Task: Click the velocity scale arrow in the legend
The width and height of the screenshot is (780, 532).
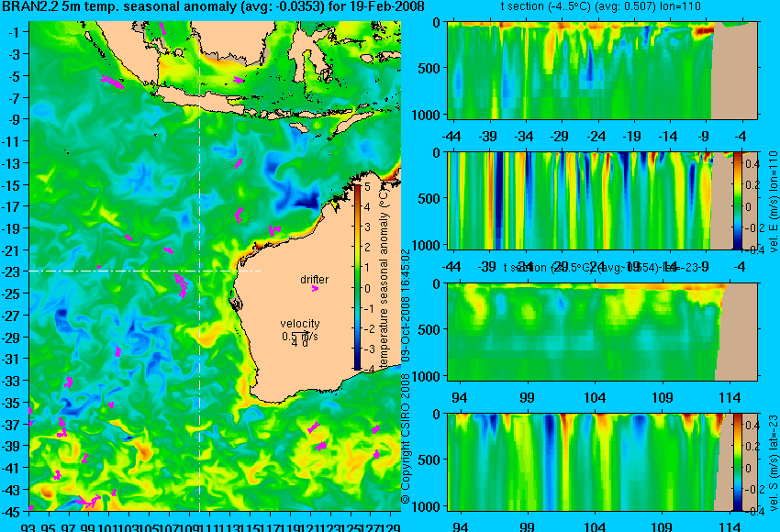Action: (x=300, y=333)
